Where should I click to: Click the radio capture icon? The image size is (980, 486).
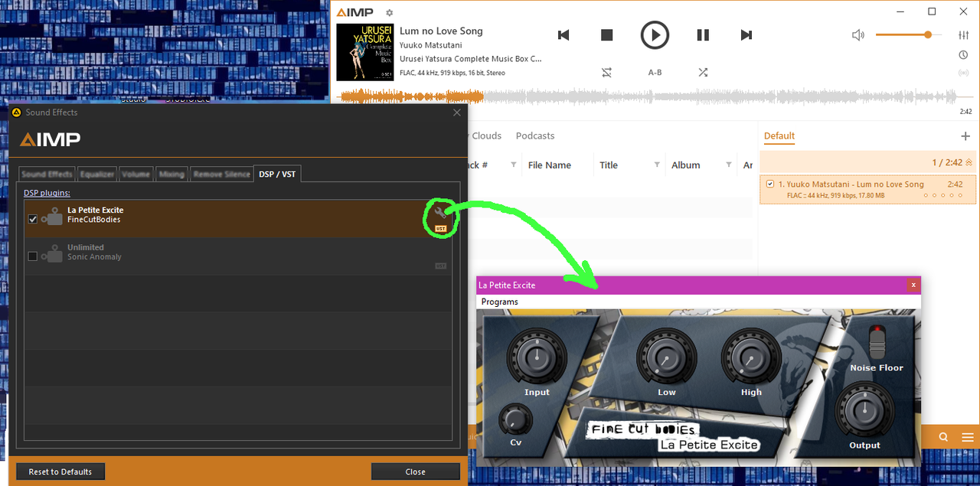pos(963,73)
